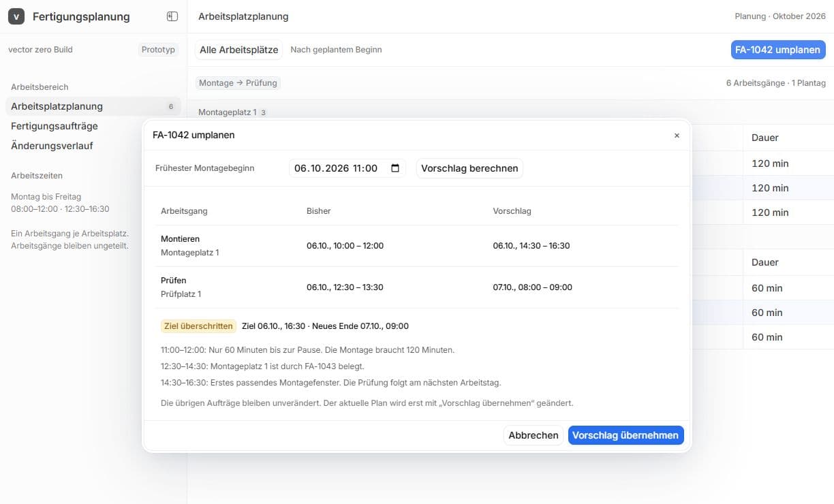Open the calendar picker icon in date field
Screen dimensions: 834x504
(x=395, y=168)
